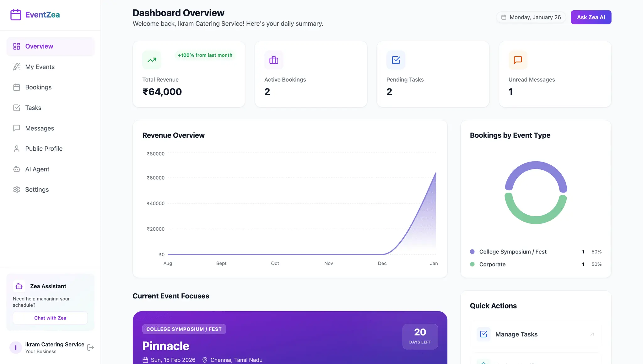Open Messages from the sidebar
The image size is (643, 364).
(50, 128)
